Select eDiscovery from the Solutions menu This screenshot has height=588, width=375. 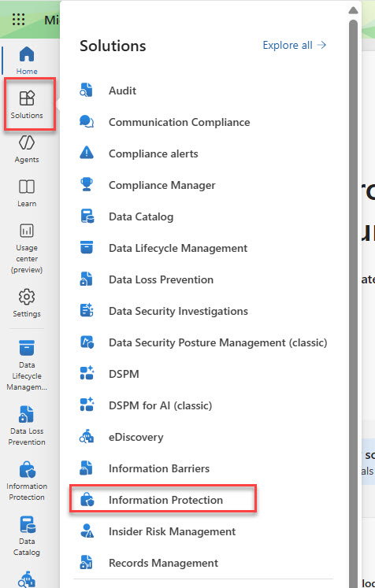point(136,437)
